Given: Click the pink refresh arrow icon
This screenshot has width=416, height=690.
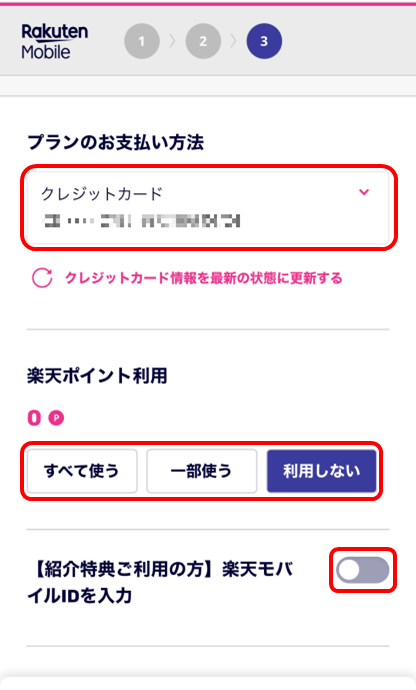Looking at the screenshot, I should pyautogui.click(x=42, y=278).
